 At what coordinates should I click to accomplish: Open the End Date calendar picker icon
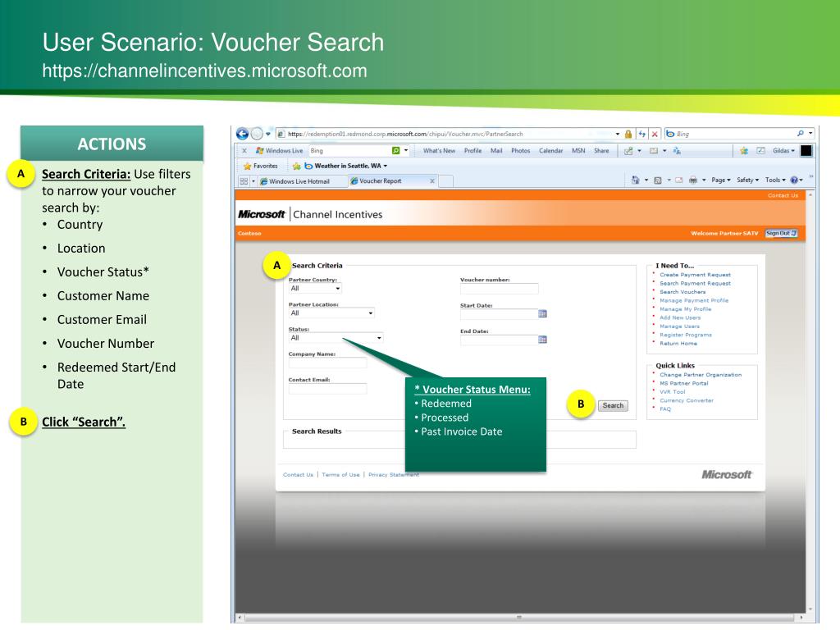click(x=543, y=339)
